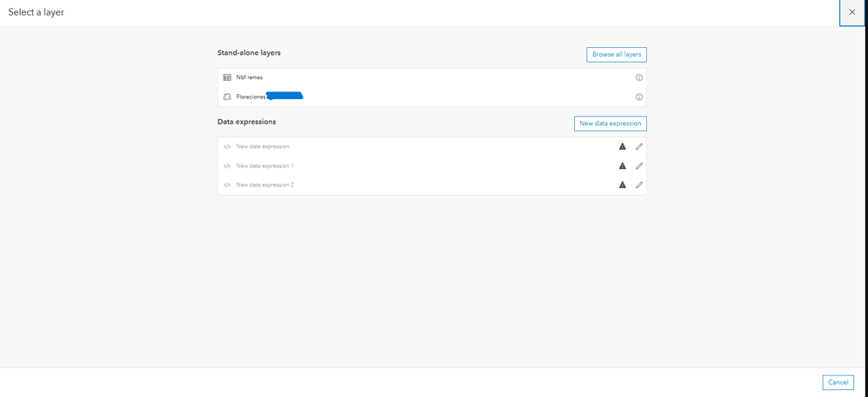This screenshot has height=397, width=868.
Task: Select the New data expression 2 item
Action: (264, 185)
